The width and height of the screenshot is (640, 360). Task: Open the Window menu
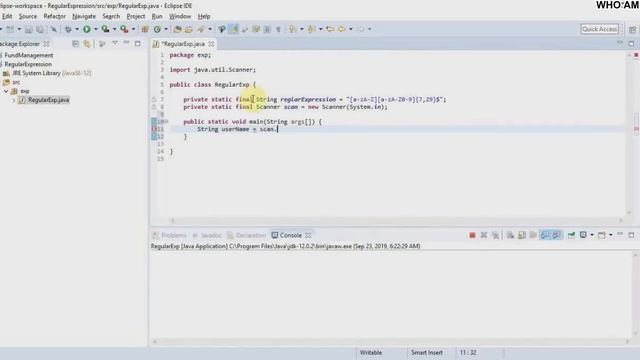[180, 16]
